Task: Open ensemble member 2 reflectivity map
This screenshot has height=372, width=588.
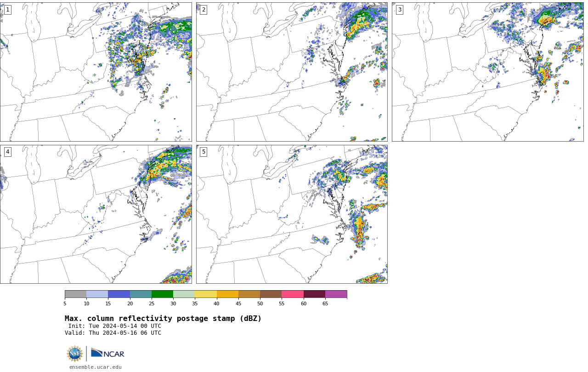Action: coord(292,72)
